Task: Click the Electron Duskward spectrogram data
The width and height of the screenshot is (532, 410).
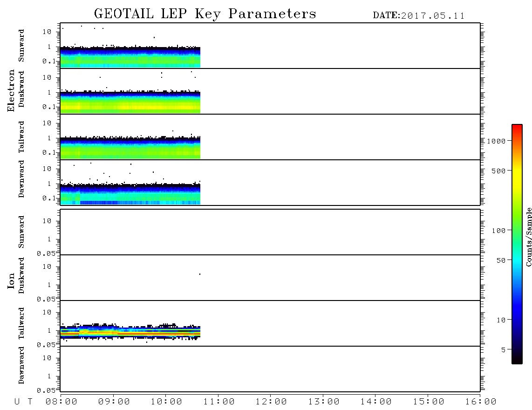Action: click(130, 102)
